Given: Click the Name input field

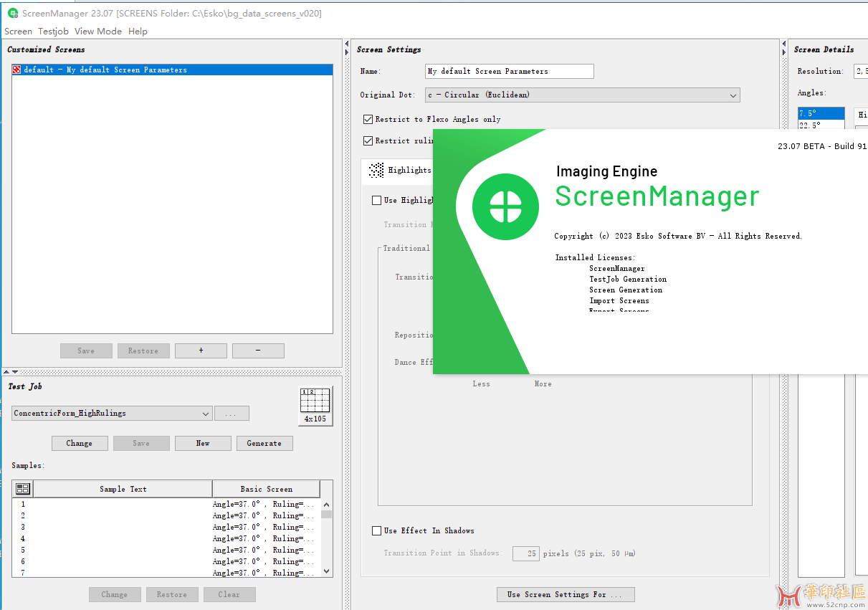Looking at the screenshot, I should coord(510,71).
